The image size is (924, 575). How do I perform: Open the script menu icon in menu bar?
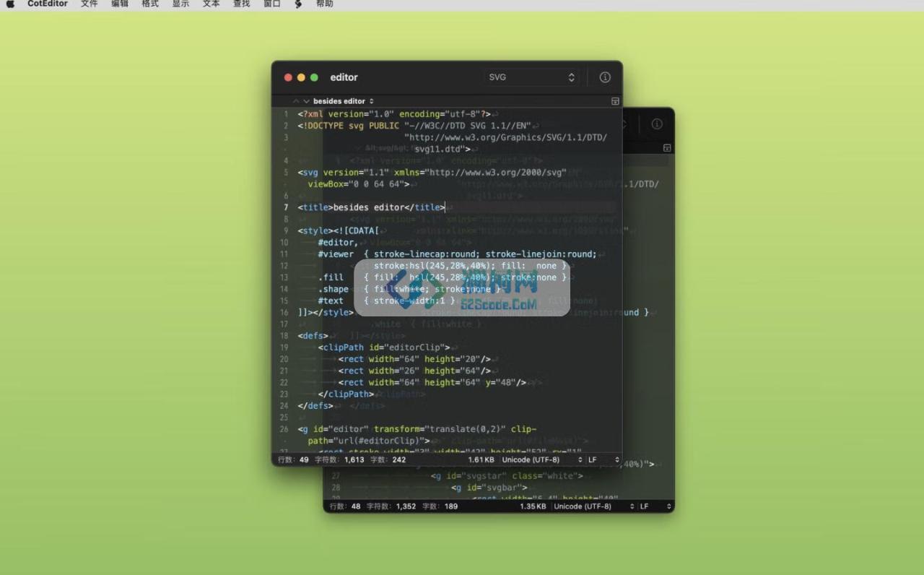coord(298,4)
